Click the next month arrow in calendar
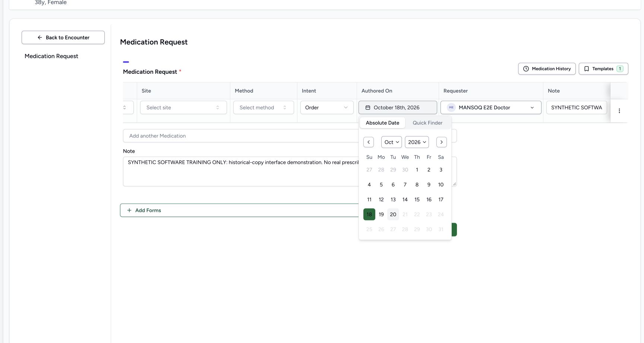 [x=442, y=142]
